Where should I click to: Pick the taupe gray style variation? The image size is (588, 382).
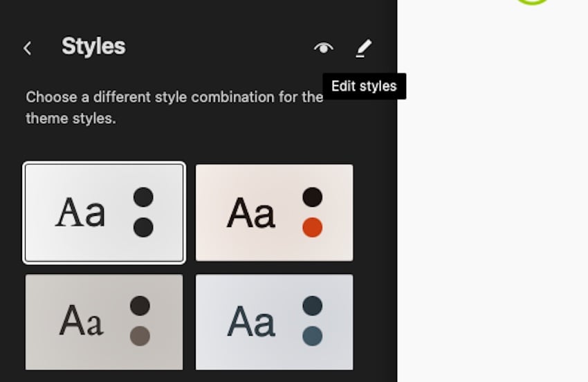(104, 322)
